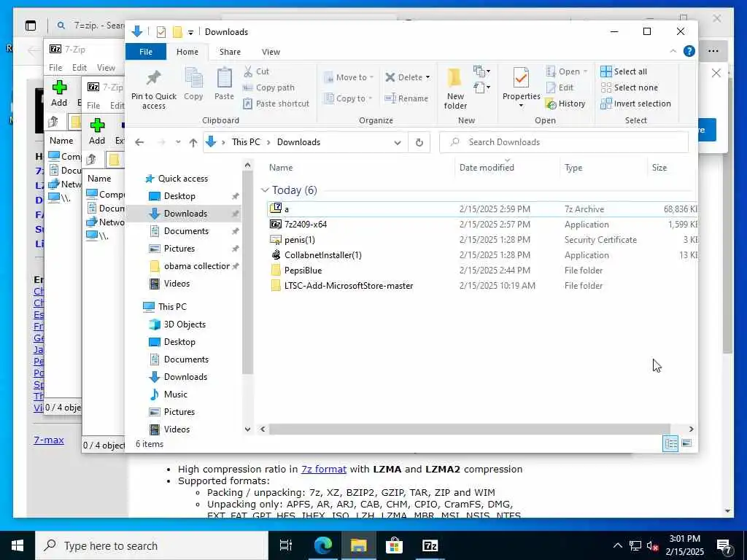
Task: Click 7-Zip taskbar icon
Action: 430,545
